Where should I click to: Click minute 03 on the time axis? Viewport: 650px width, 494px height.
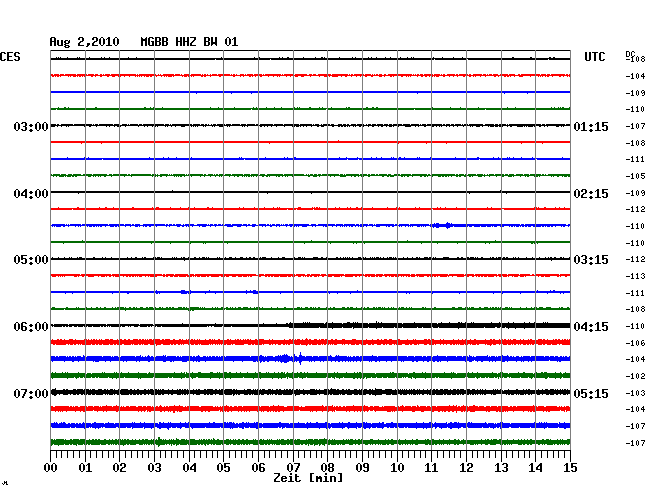154,468
